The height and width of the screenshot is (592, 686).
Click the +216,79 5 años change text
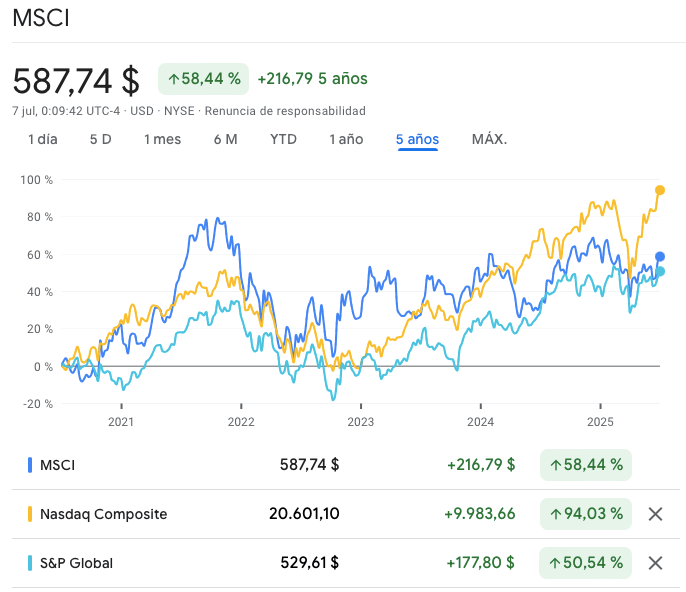point(312,79)
